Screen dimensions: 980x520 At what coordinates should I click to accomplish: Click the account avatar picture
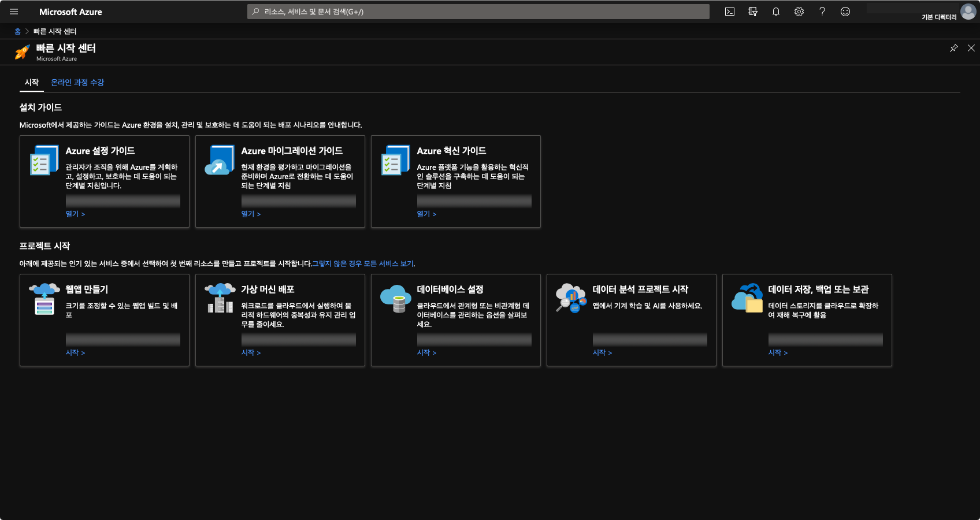click(968, 12)
